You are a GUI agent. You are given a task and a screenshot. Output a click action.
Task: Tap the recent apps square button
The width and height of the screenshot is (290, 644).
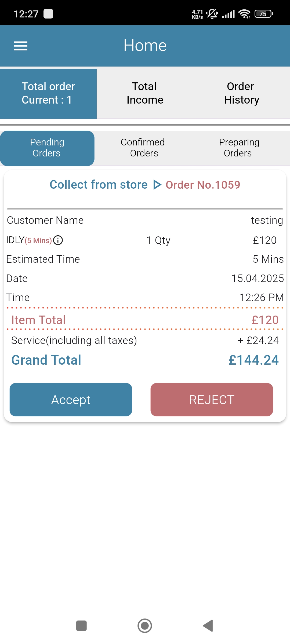81,626
